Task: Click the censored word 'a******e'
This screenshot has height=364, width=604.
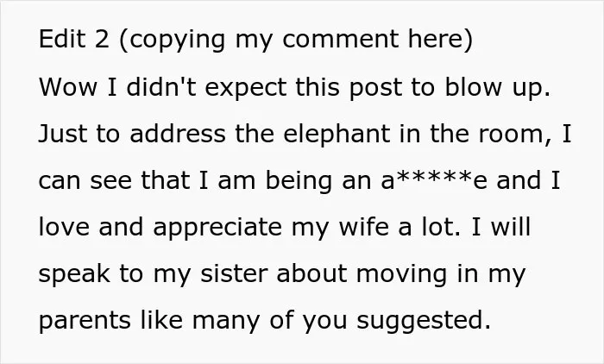Action: tap(434, 180)
